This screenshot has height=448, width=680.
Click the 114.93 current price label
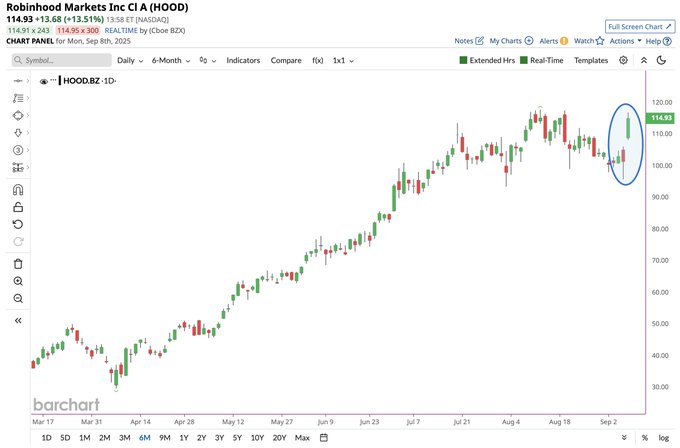click(660, 118)
